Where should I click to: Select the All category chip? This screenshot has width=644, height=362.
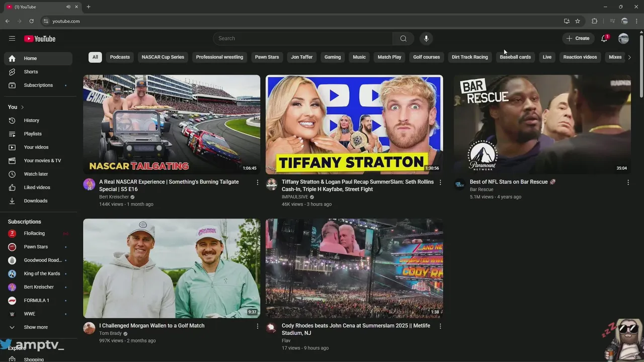tap(95, 57)
